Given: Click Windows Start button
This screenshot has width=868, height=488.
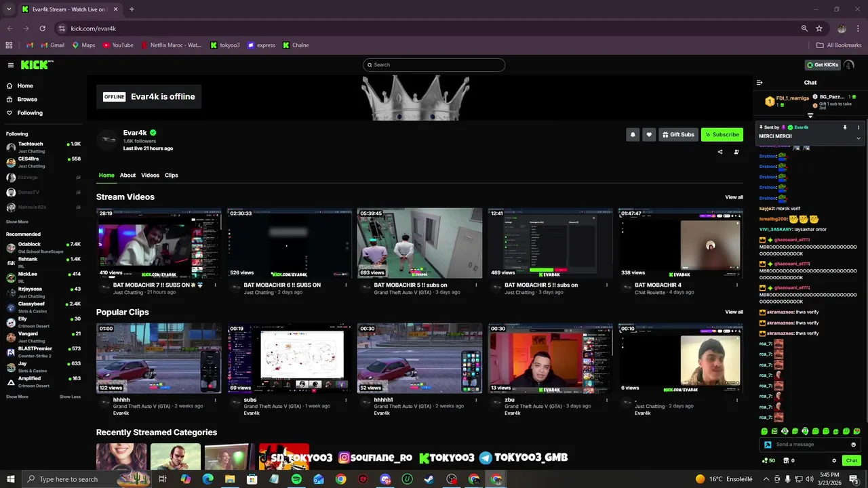Looking at the screenshot, I should pyautogui.click(x=11, y=479).
